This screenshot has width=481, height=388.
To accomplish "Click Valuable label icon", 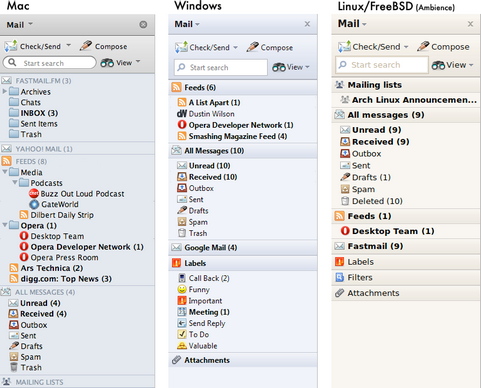I will (182, 346).
